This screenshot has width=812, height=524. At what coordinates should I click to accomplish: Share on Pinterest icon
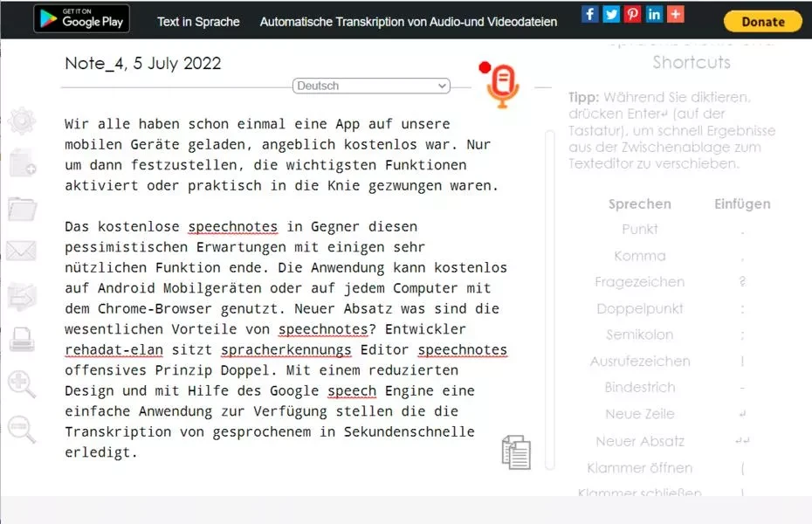click(x=632, y=14)
